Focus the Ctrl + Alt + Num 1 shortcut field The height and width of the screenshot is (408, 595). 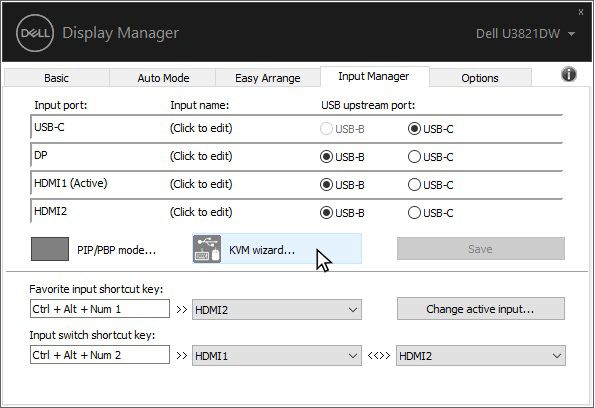(100, 309)
